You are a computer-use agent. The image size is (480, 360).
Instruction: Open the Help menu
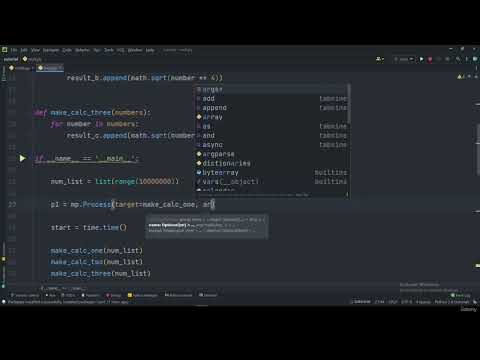tap(150, 50)
